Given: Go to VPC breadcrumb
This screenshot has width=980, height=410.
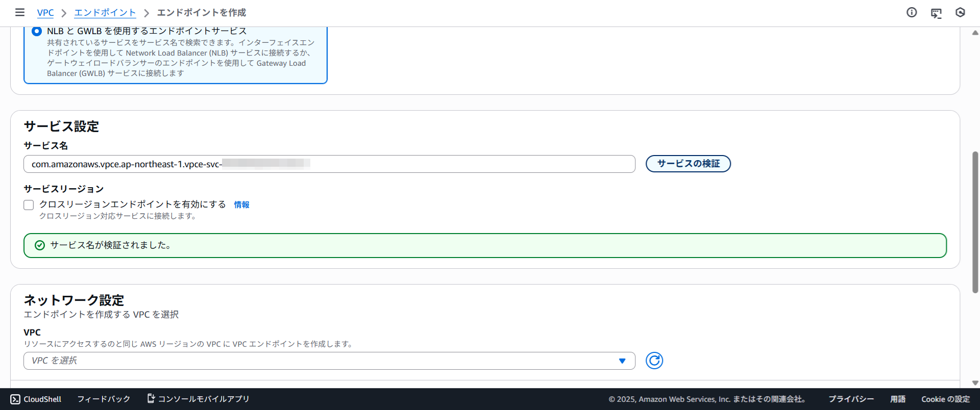Looking at the screenshot, I should pyautogui.click(x=45, y=13).
